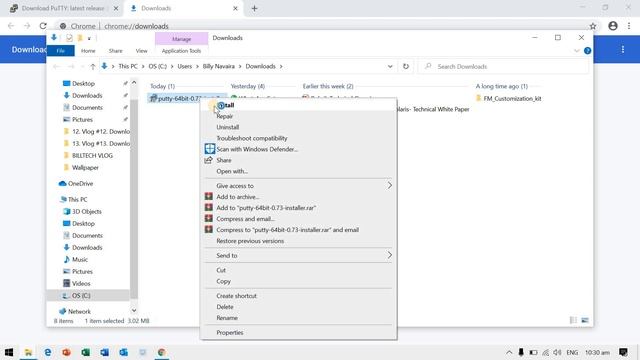
Task: Click the WinRAR icon beside Add to archive
Action: (x=209, y=197)
